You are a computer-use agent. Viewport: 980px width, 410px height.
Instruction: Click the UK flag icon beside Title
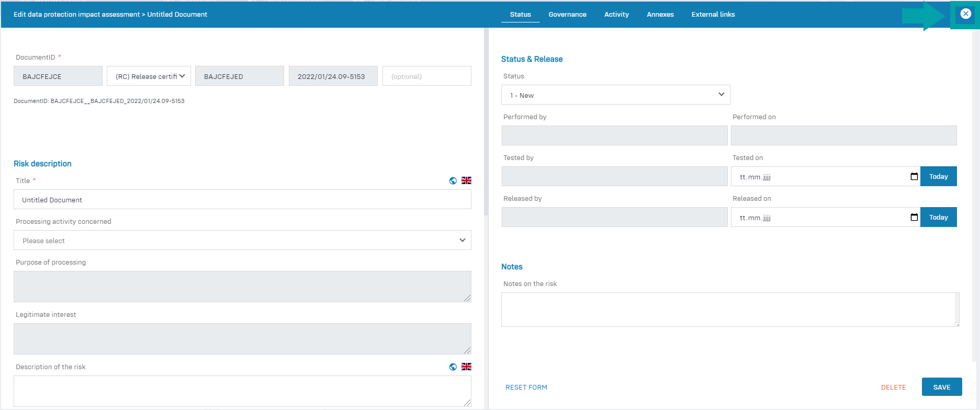point(466,180)
